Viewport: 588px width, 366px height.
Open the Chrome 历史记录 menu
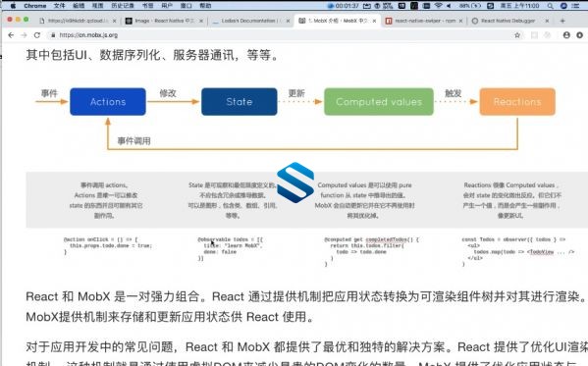[x=123, y=6]
